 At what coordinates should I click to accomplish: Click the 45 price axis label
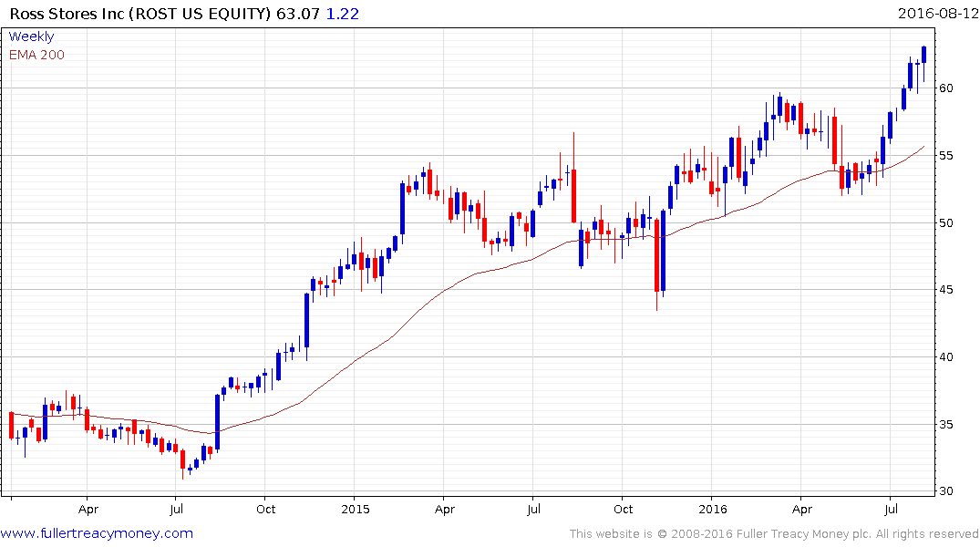[945, 289]
